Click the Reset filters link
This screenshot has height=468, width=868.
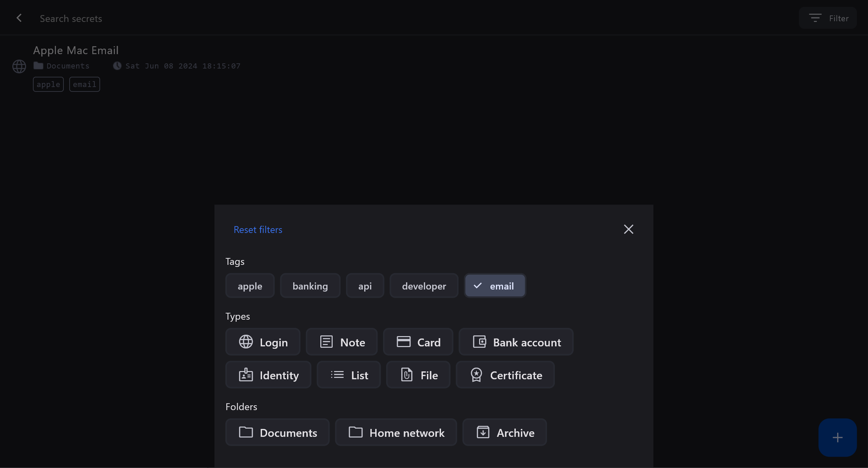pyautogui.click(x=258, y=230)
